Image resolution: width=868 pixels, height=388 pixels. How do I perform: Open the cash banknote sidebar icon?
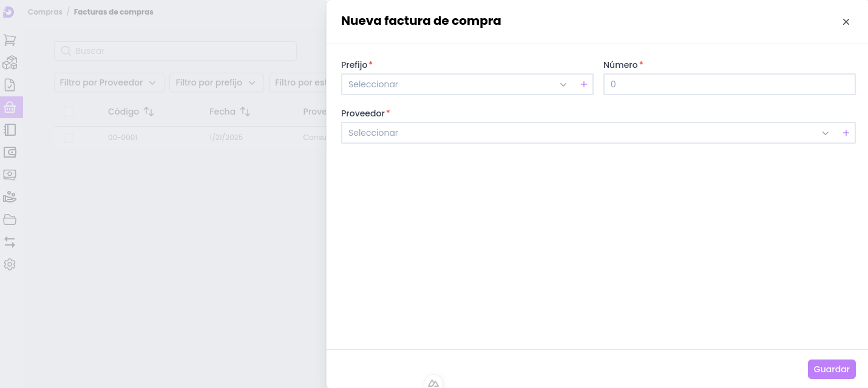(10, 175)
